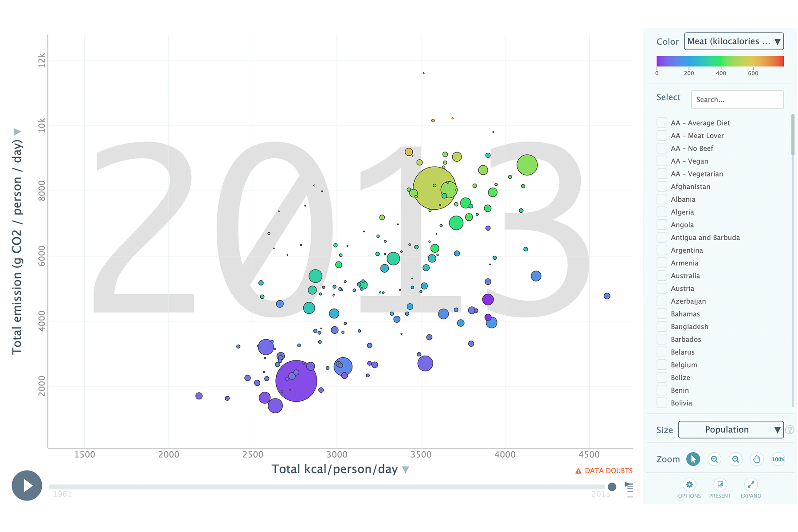Open the Options gear icon
Screen dimensions: 798x532
point(689,485)
